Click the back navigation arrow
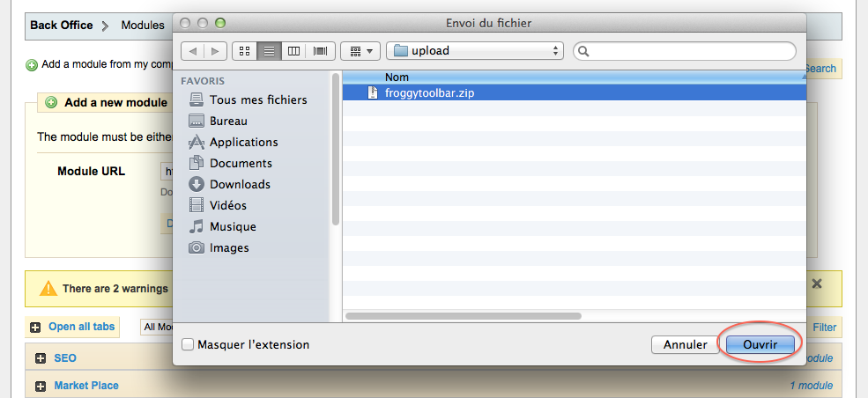The image size is (868, 398). [191, 51]
